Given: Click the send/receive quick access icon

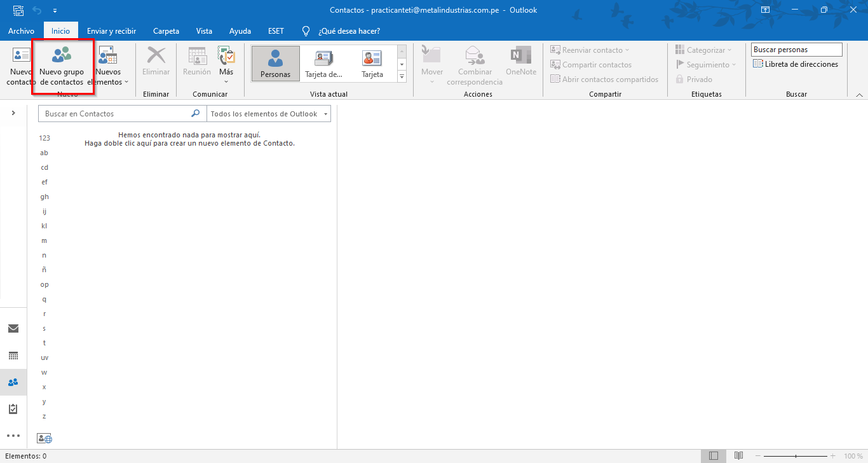Looking at the screenshot, I should point(18,10).
